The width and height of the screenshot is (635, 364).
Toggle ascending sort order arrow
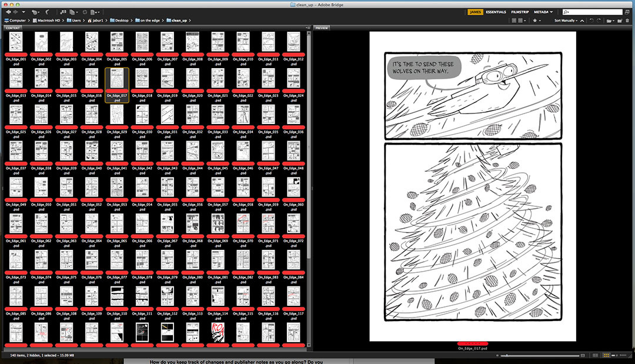pos(581,21)
